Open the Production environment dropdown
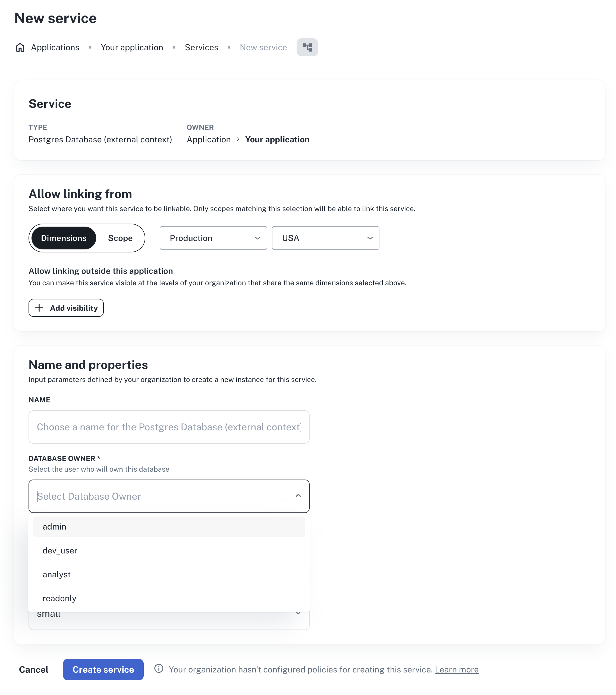 (213, 238)
